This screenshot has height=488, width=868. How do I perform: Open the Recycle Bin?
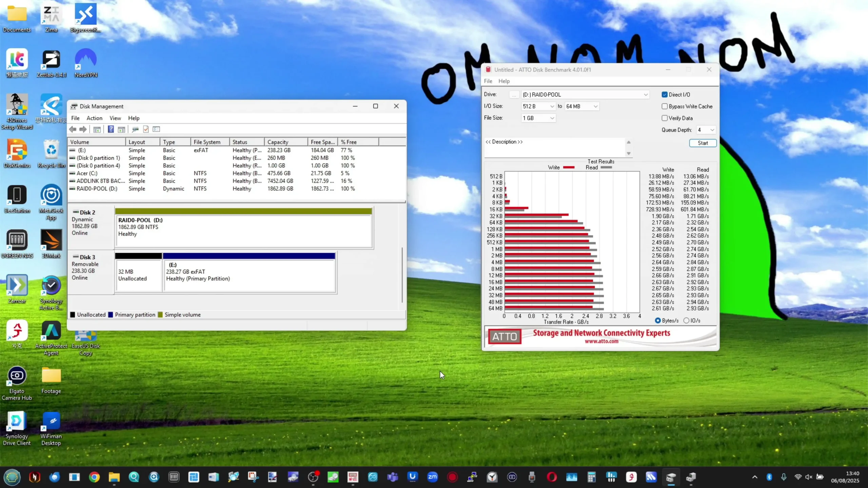coord(51,154)
